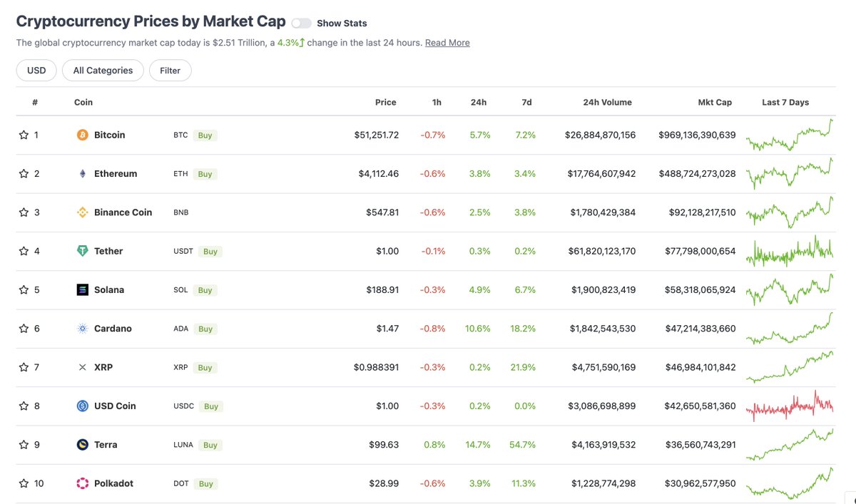856x504 pixels.
Task: Click the pink Polkadot logo
Action: (x=82, y=483)
